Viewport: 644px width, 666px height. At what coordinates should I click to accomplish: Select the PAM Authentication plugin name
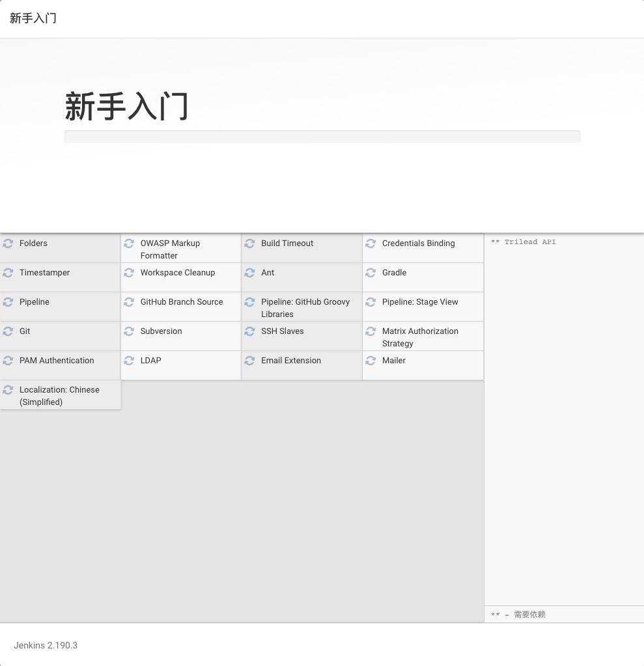click(x=57, y=361)
